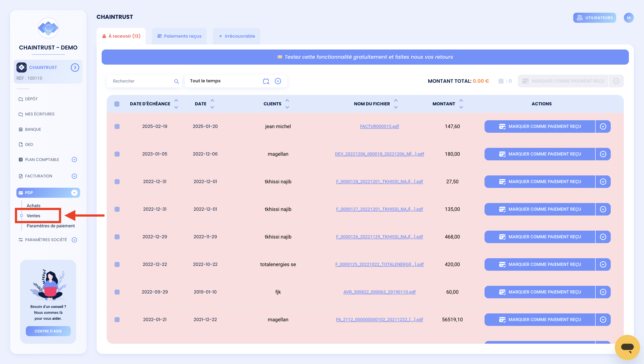The height and width of the screenshot is (364, 644).
Task: Expand Facturation submenu chevron
Action: click(x=74, y=176)
